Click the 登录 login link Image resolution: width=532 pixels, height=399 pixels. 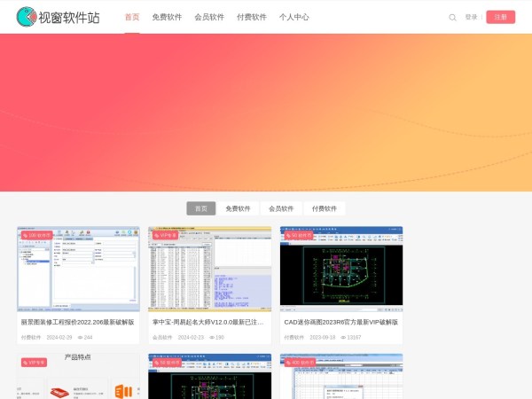tap(471, 17)
